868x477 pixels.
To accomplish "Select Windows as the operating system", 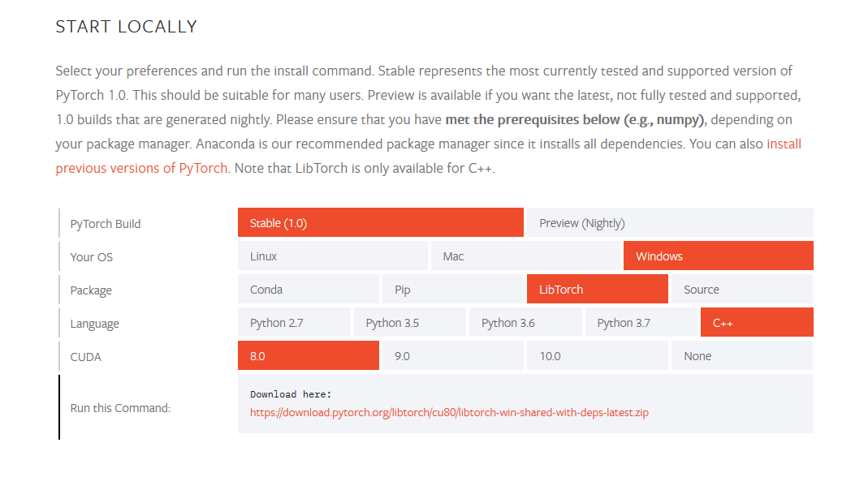I will pyautogui.click(x=718, y=256).
